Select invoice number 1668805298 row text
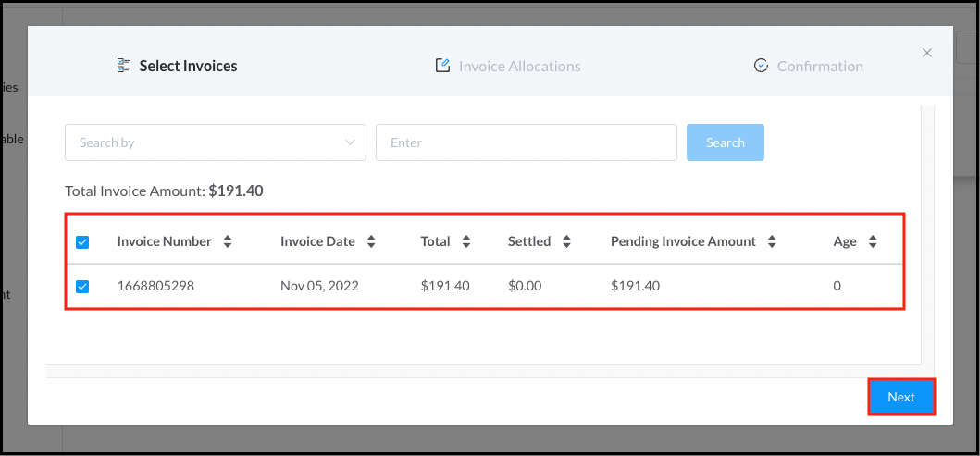Image resolution: width=980 pixels, height=456 pixels. (155, 286)
